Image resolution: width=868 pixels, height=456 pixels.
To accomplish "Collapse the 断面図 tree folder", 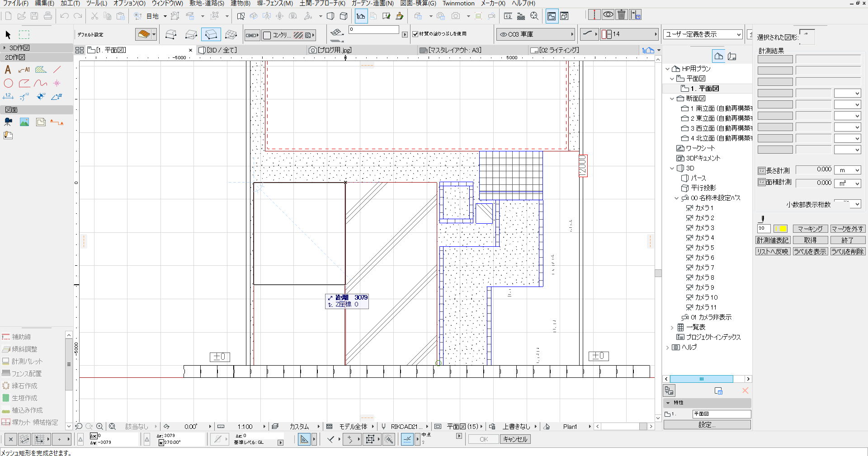I will (x=672, y=99).
